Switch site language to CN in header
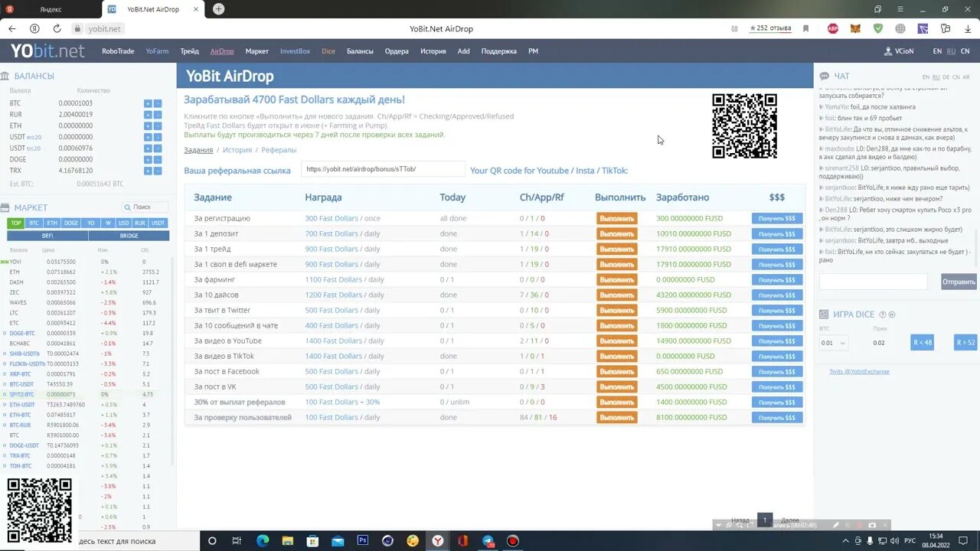 coord(965,51)
